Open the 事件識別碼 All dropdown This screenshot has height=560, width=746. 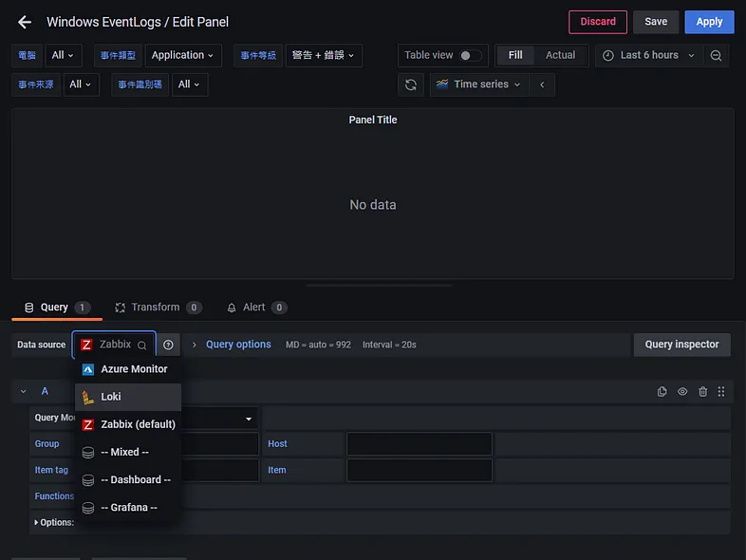[x=190, y=84]
